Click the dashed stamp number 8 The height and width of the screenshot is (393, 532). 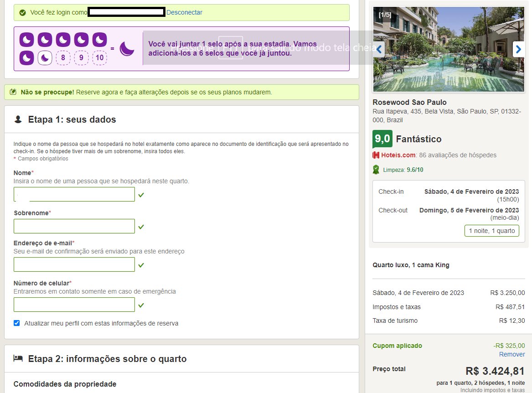[63, 58]
